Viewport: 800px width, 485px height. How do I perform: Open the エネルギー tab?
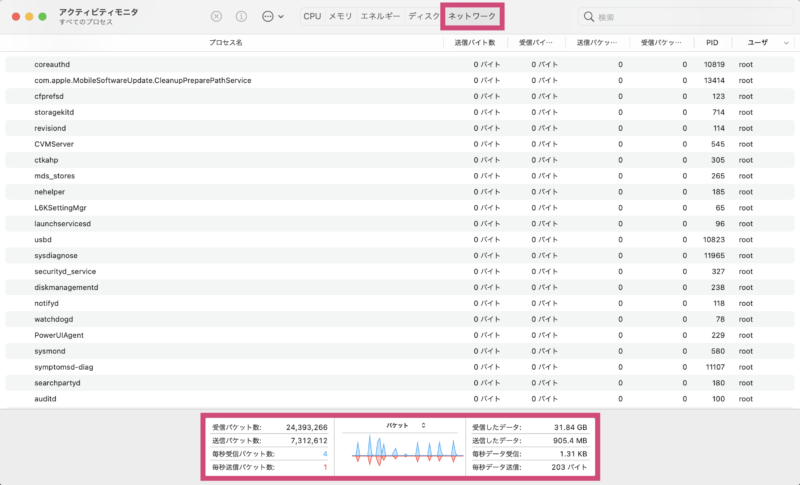tap(380, 17)
